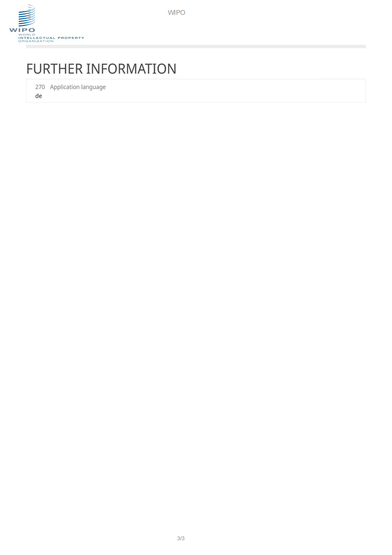Click the page number 3/3 in the footer

(x=181, y=538)
